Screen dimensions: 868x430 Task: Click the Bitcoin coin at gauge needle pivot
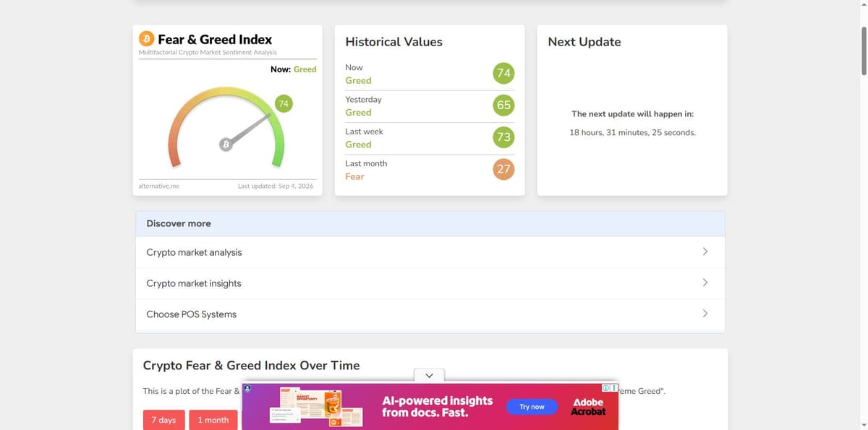(226, 145)
